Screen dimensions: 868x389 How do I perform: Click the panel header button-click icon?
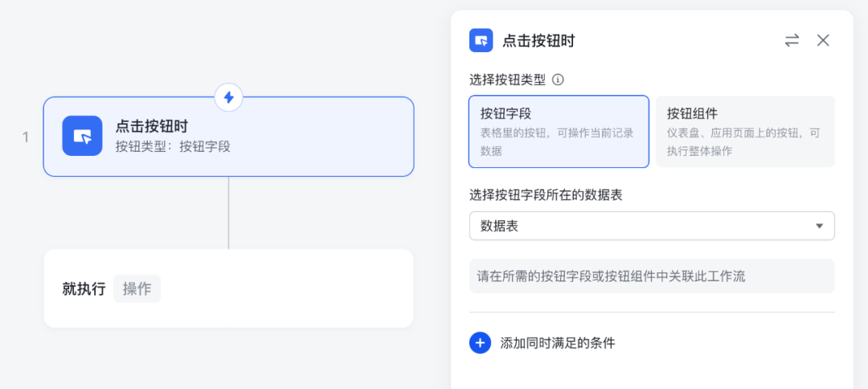(481, 40)
